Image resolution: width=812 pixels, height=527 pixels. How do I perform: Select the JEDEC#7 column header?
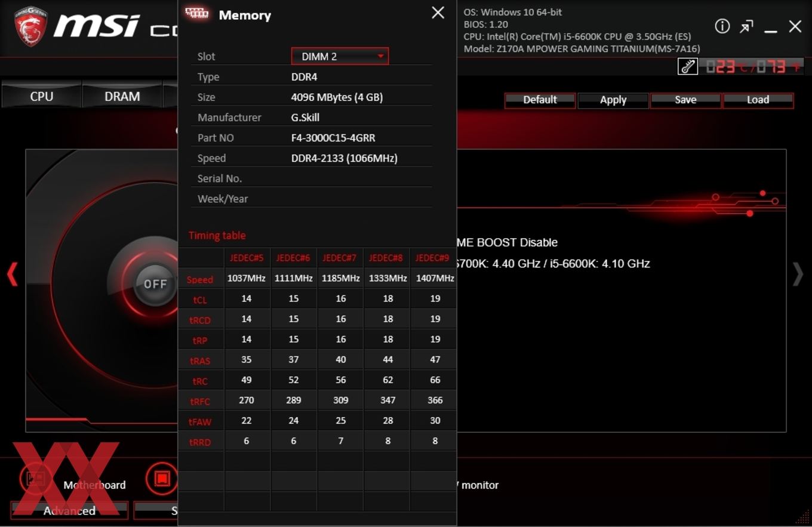[x=340, y=258]
